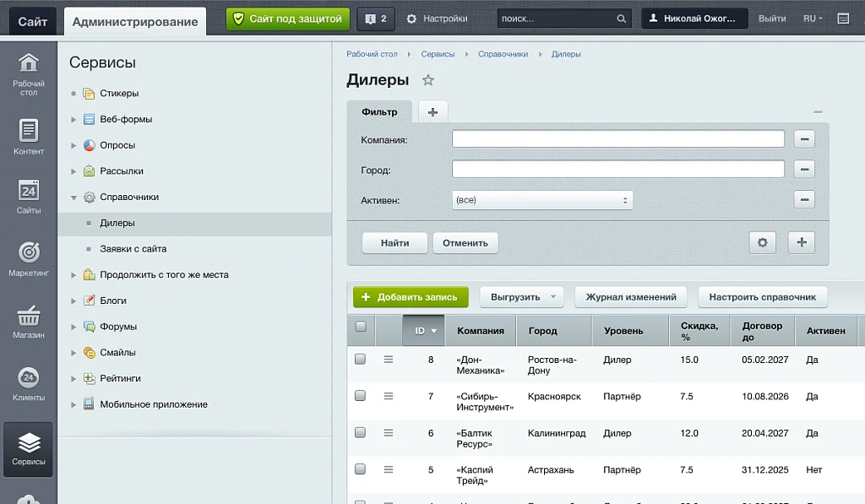The image size is (865, 504).
Task: Open actions menu for row ID 8
Action: tap(389, 360)
